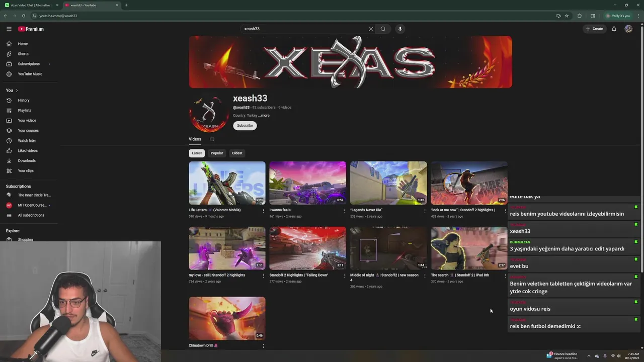Open 'Falling Down' highlights thumbnail
644x362 pixels.
pyautogui.click(x=307, y=248)
